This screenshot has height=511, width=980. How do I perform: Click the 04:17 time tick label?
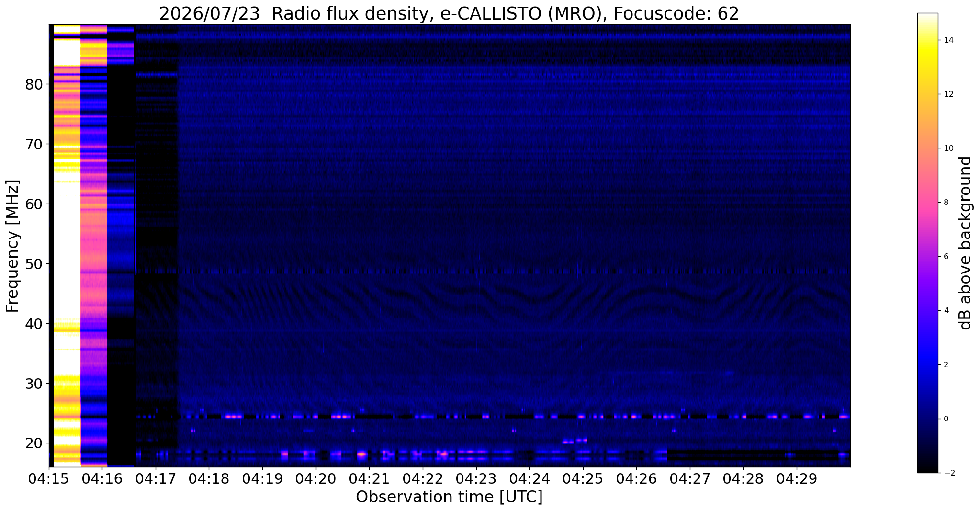tap(155, 479)
